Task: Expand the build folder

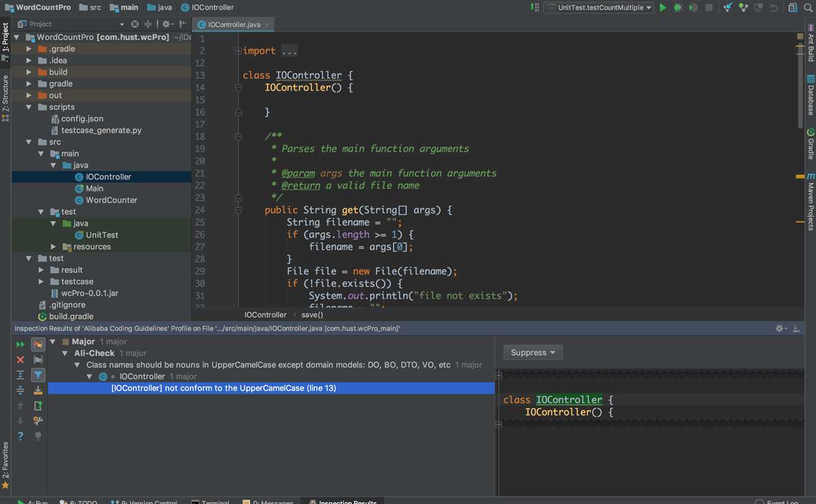Action: pyautogui.click(x=29, y=72)
